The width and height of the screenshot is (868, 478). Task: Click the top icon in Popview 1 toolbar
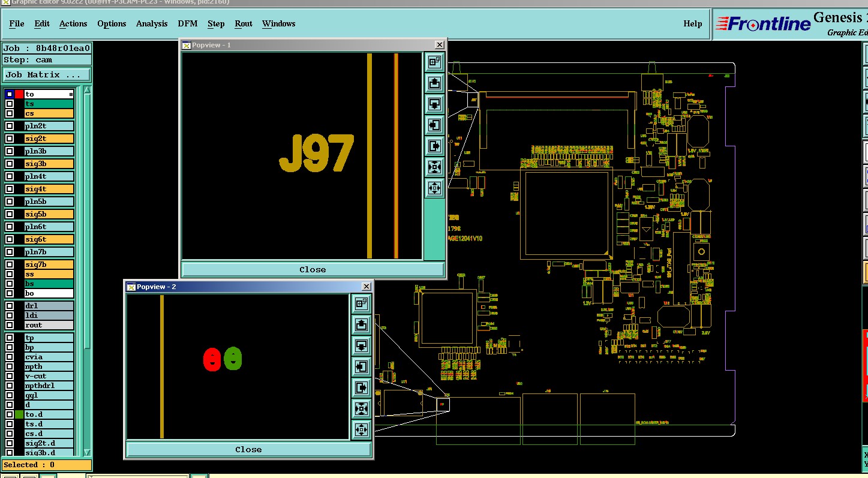(434, 62)
